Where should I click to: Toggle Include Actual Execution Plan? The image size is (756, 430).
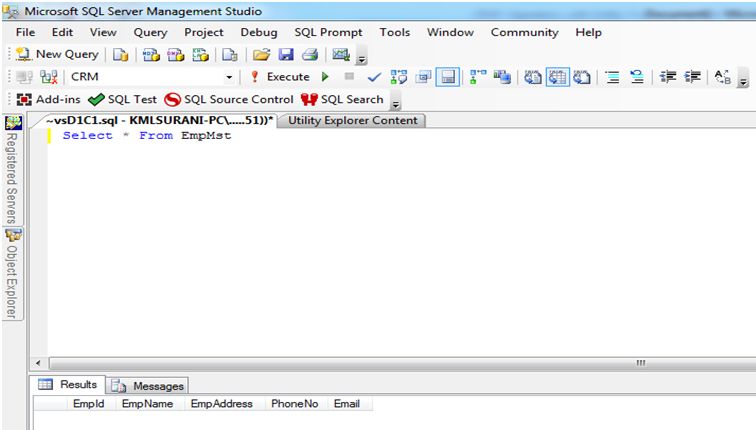[478, 77]
